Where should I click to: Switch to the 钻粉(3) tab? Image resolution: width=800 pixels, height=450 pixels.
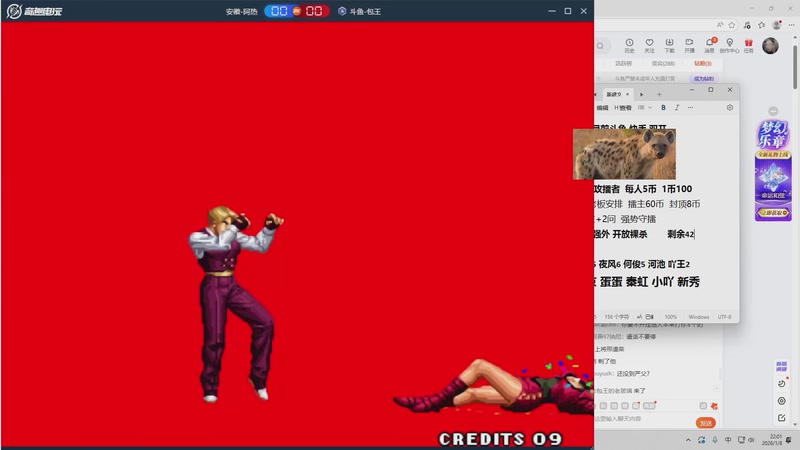click(703, 64)
